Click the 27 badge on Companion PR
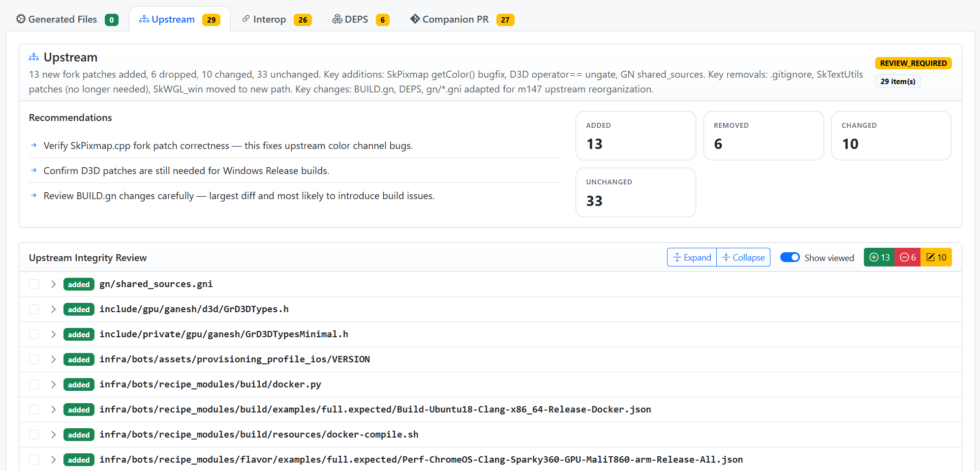 point(505,20)
